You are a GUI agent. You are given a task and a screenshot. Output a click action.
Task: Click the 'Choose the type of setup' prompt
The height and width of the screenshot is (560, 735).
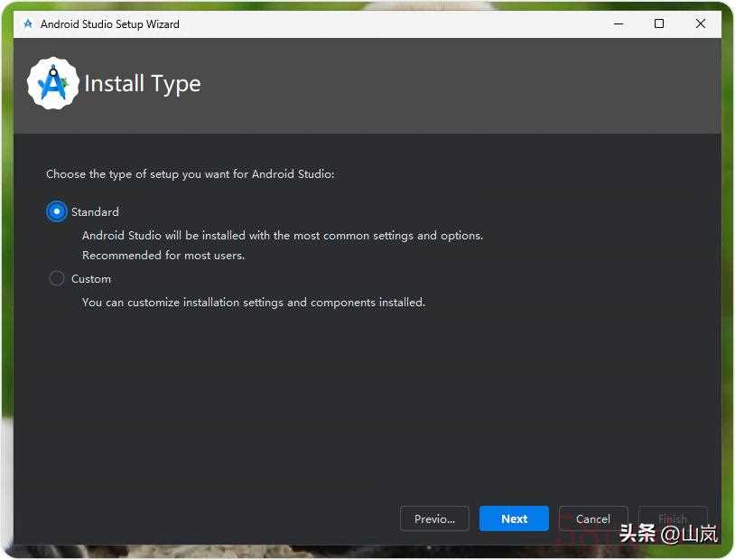[191, 173]
